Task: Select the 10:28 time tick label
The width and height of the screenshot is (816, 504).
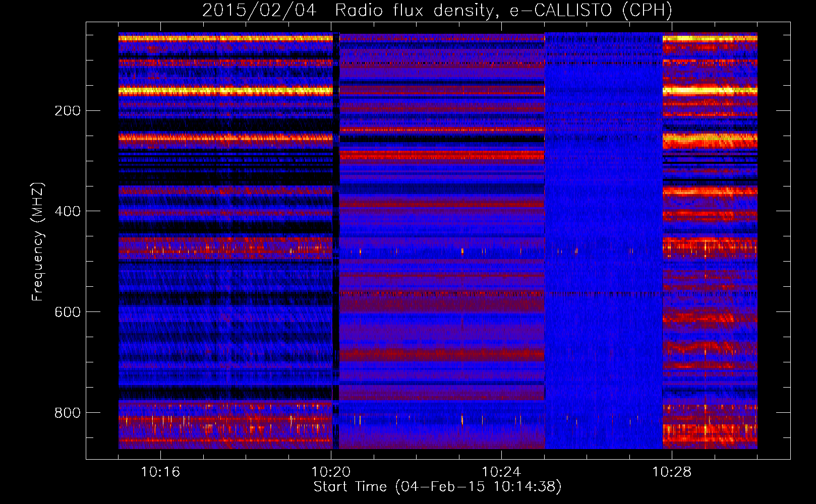Action: point(672,472)
